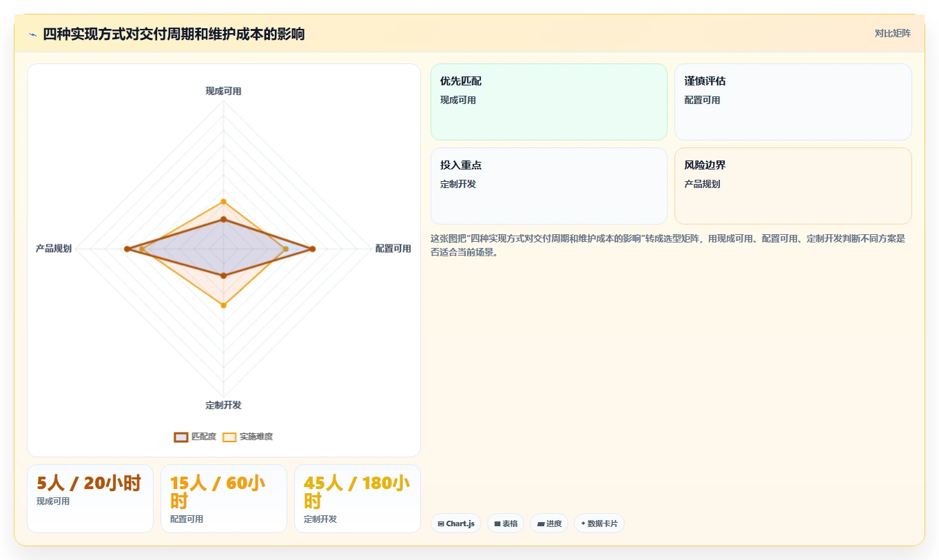Select the 45人 / 180小时 stat card
Image resolution: width=939 pixels, height=560 pixels.
pyautogui.click(x=358, y=499)
